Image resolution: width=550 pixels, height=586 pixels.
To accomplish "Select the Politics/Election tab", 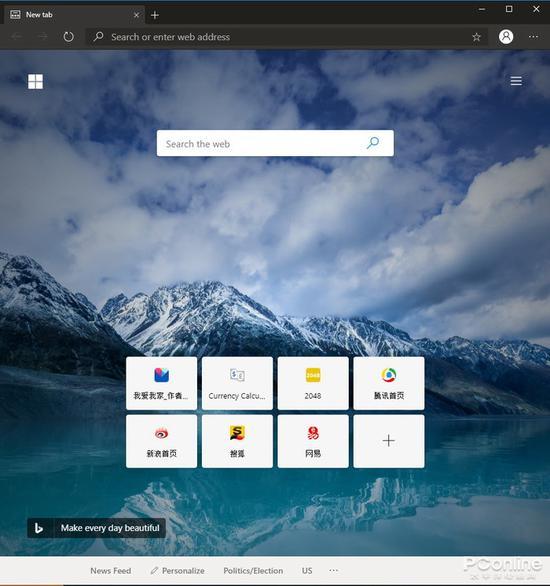I will tap(253, 571).
